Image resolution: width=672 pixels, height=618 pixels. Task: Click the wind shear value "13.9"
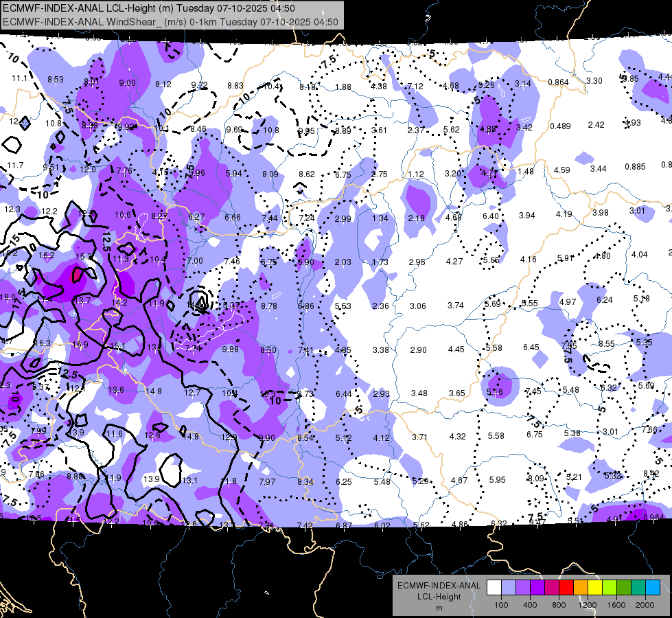coord(152,479)
